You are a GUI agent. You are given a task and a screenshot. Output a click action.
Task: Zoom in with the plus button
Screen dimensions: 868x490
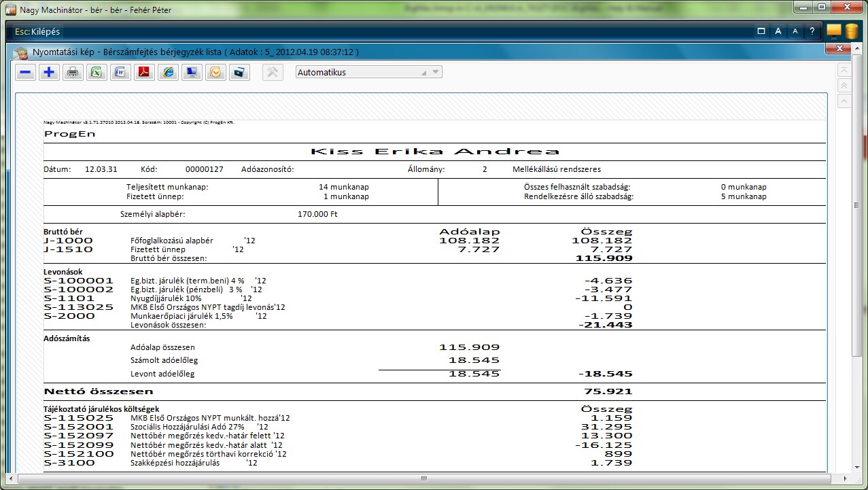point(49,73)
